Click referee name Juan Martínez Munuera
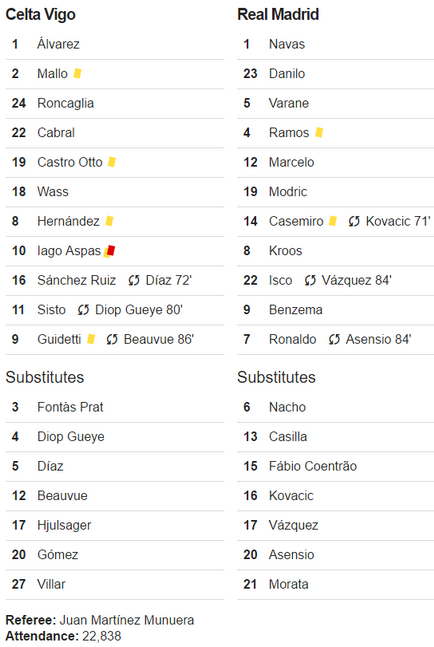The width and height of the screenshot is (434, 647). point(127,620)
